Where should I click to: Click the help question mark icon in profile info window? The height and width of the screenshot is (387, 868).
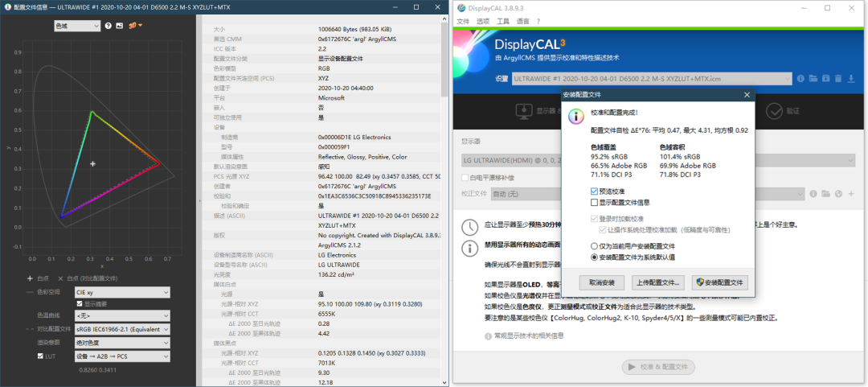click(108, 26)
